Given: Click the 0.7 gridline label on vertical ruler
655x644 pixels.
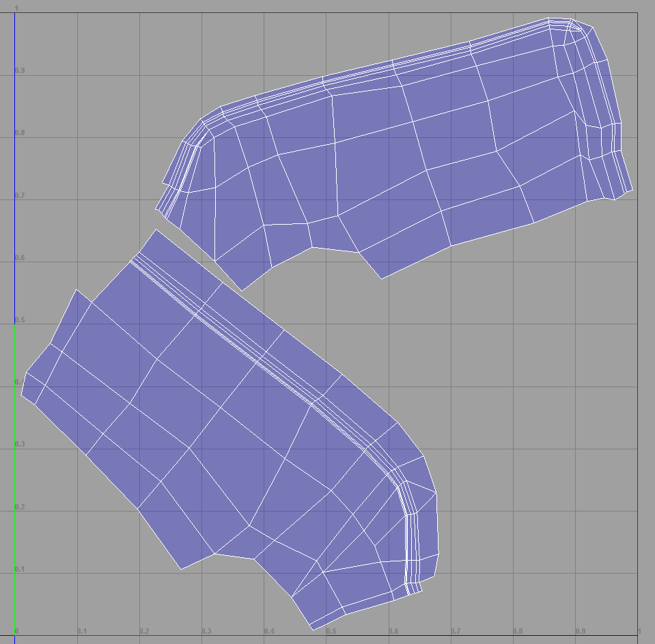Looking at the screenshot, I should pyautogui.click(x=19, y=194).
